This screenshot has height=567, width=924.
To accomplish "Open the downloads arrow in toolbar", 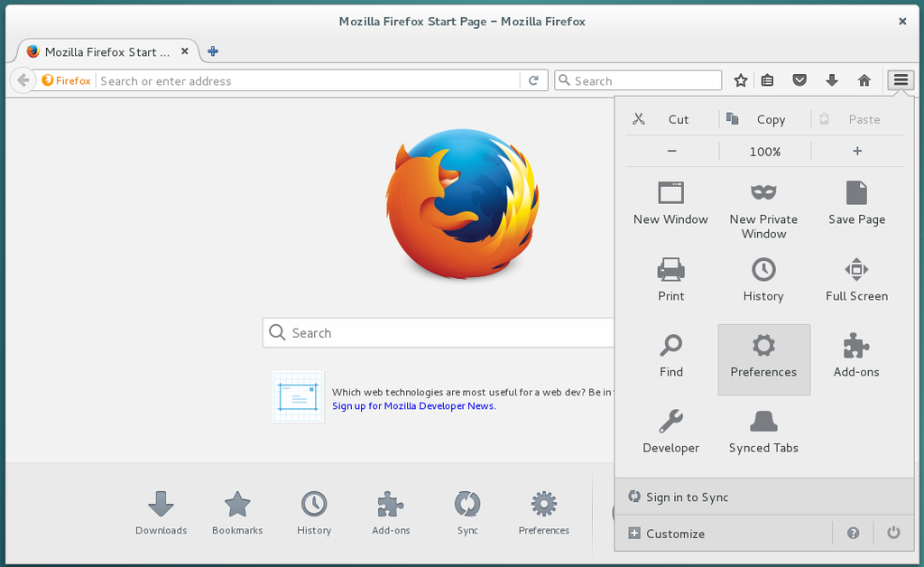I will pyautogui.click(x=831, y=80).
